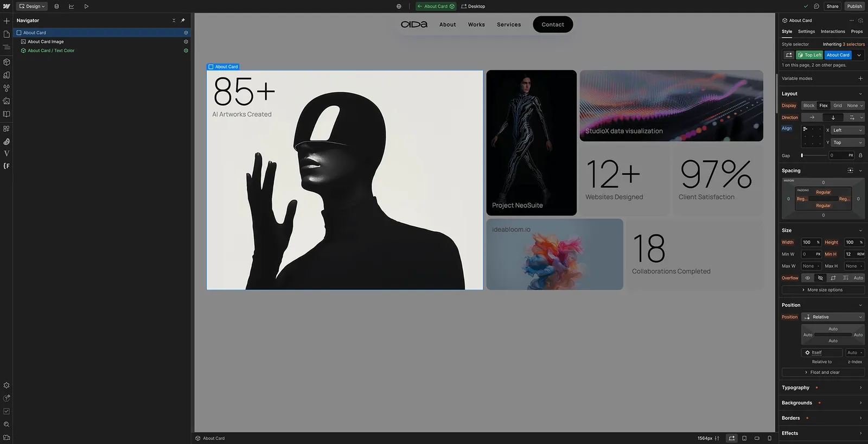
Task: Select the base desktop breakpoint icon
Action: (x=732, y=438)
